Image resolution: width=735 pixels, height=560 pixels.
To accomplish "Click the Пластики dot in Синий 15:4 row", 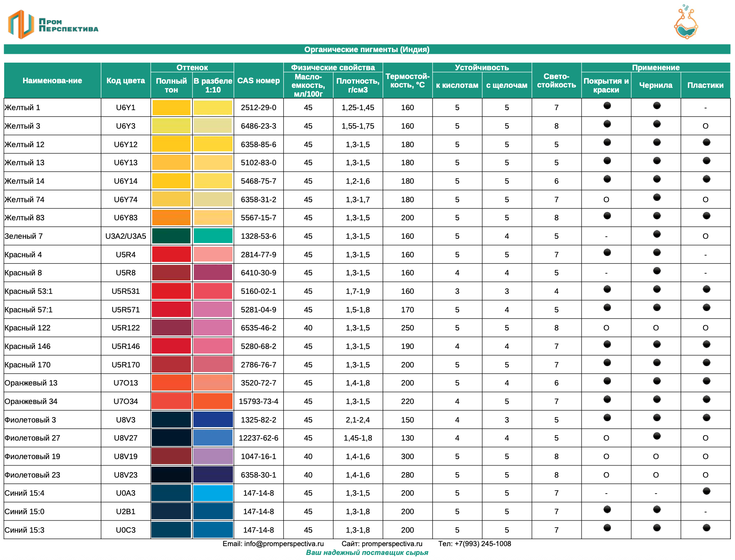I will (x=706, y=491).
